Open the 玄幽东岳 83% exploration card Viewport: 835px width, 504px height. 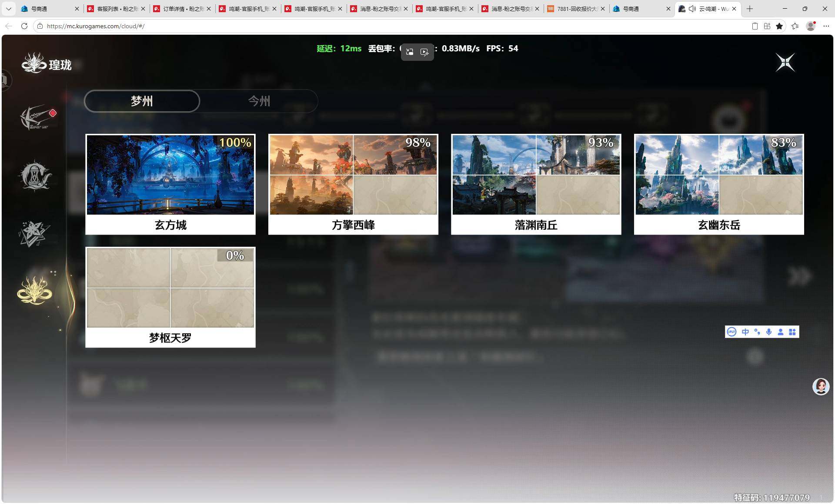pyautogui.click(x=719, y=184)
